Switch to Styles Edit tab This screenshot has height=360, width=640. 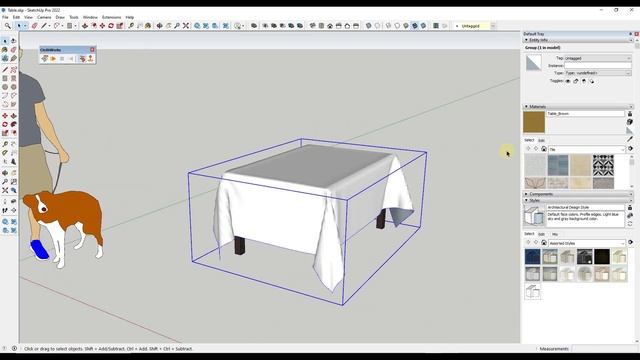[x=541, y=234]
